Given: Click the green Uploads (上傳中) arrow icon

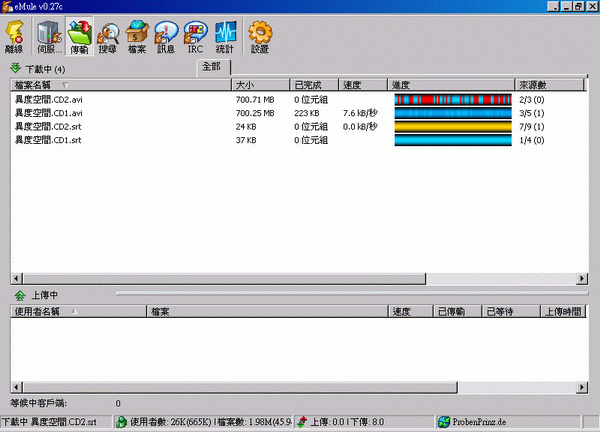Looking at the screenshot, I should (x=20, y=295).
